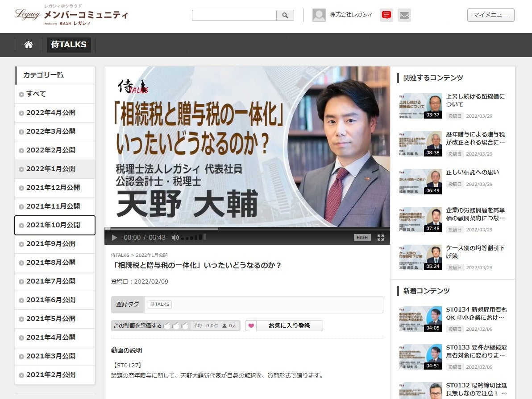Select the 2021年8月公開 category

click(x=55, y=263)
